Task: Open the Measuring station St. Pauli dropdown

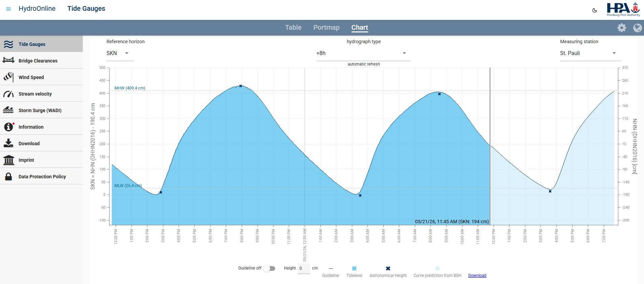Action: tap(590, 53)
